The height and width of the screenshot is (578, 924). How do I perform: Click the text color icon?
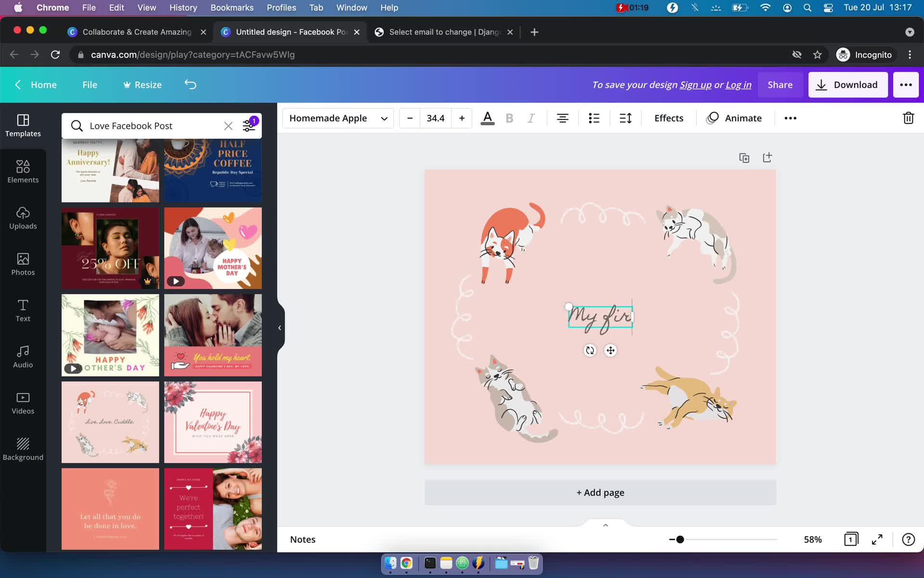tap(488, 118)
